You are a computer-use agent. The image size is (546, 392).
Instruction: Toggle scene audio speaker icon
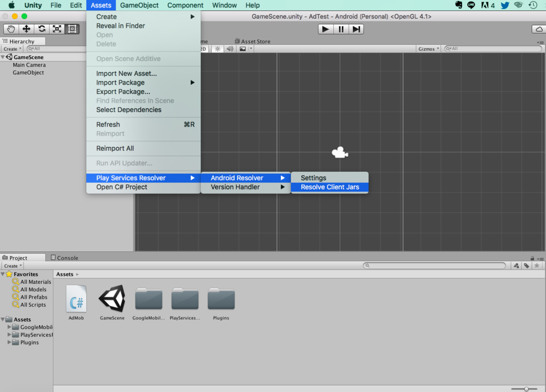click(x=230, y=49)
